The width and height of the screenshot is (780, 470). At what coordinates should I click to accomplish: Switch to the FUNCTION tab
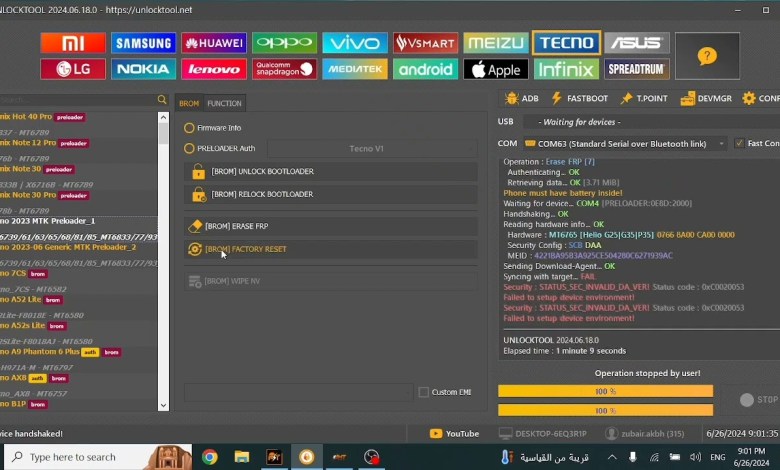point(224,103)
